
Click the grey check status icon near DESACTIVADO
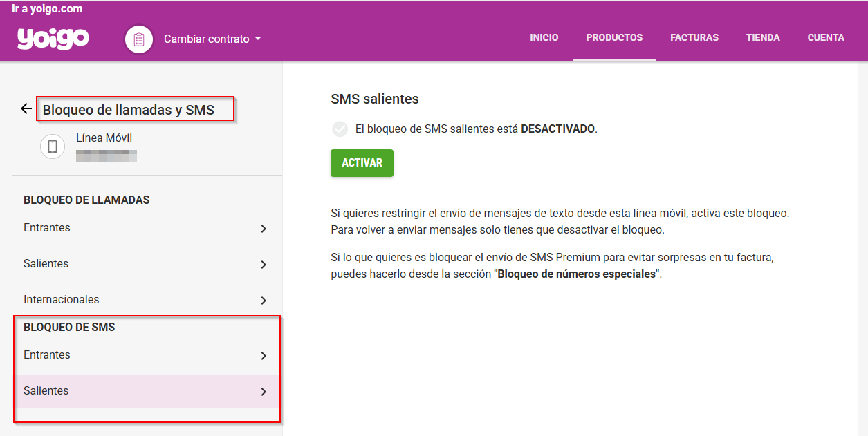coord(338,129)
